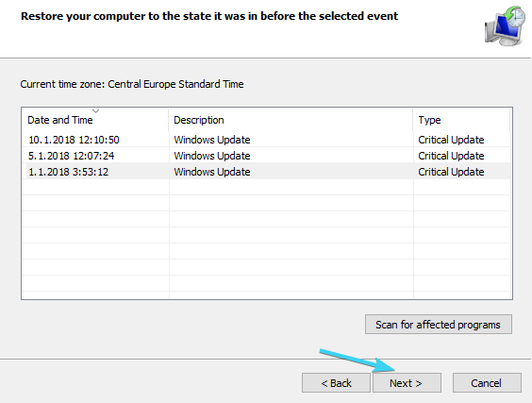Select the 5.1.2018 12:07:24 restore point
The image size is (532, 403).
[266, 156]
